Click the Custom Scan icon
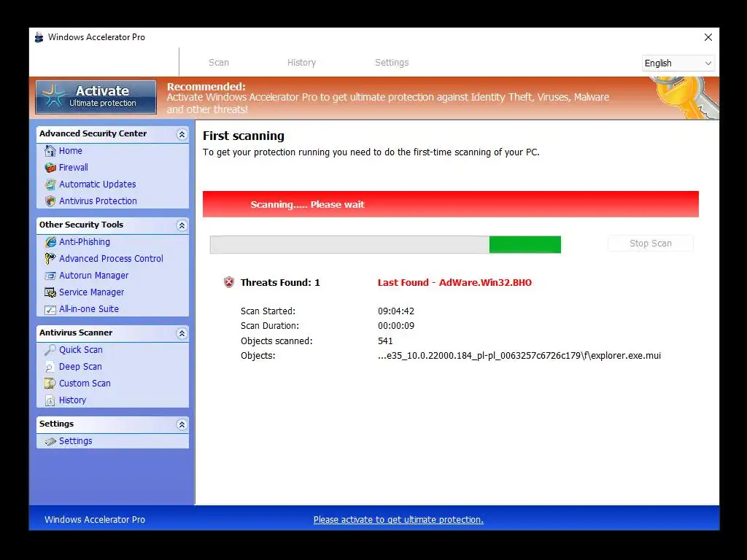The image size is (747, 560). point(50,384)
